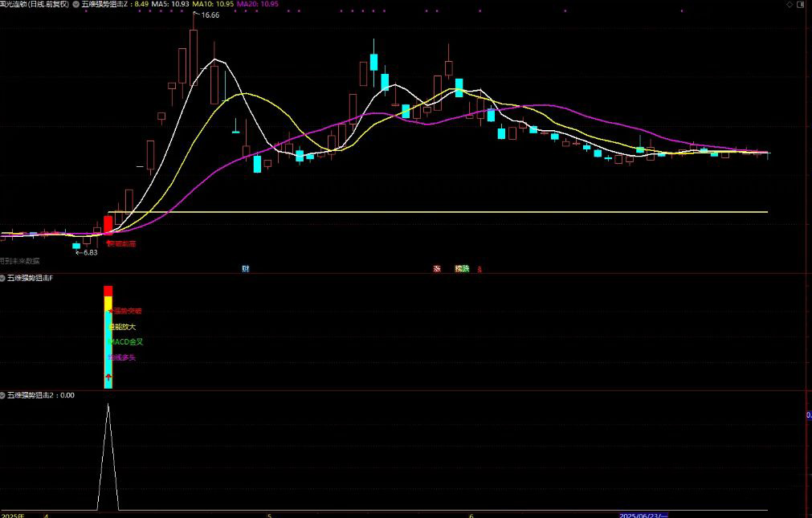Open settings icon beside 五维强势狙击F panel

coord(2,277)
